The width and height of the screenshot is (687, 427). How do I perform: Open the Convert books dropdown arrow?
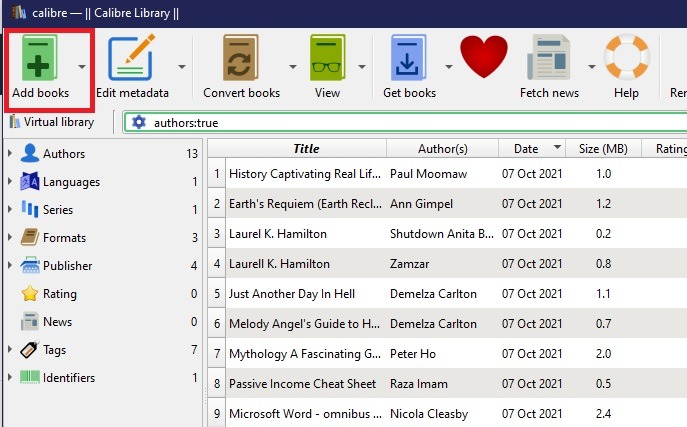coord(293,67)
